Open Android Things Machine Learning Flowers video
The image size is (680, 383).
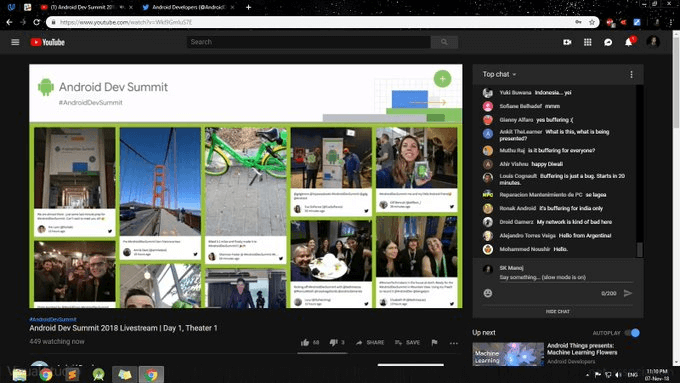coord(581,349)
